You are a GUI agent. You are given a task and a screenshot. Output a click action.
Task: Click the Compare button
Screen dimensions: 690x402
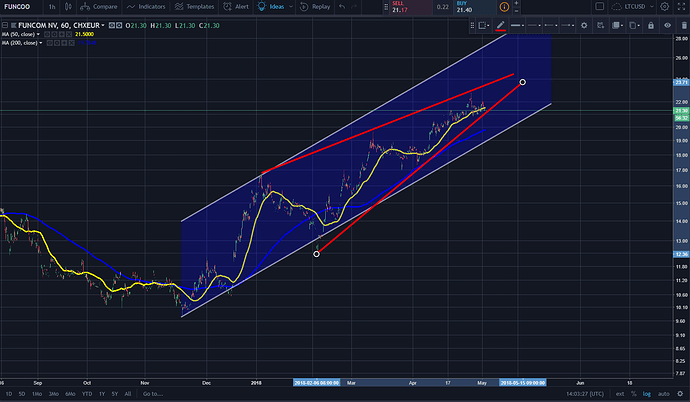pos(99,7)
